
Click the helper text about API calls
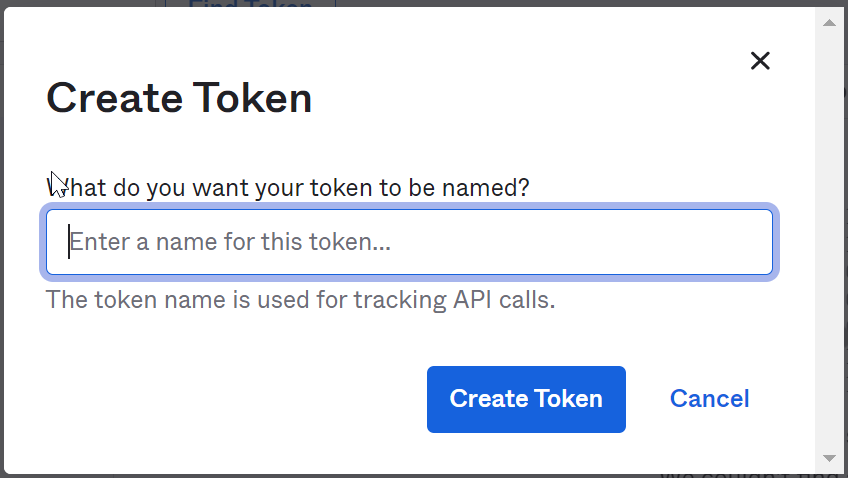(300, 299)
